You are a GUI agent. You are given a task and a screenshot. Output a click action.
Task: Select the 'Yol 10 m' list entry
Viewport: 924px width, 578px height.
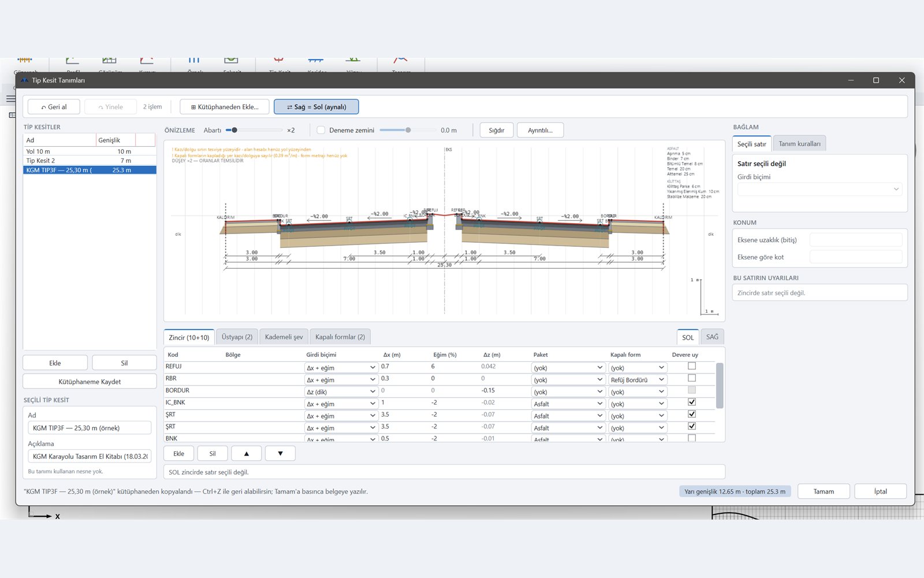click(90, 151)
